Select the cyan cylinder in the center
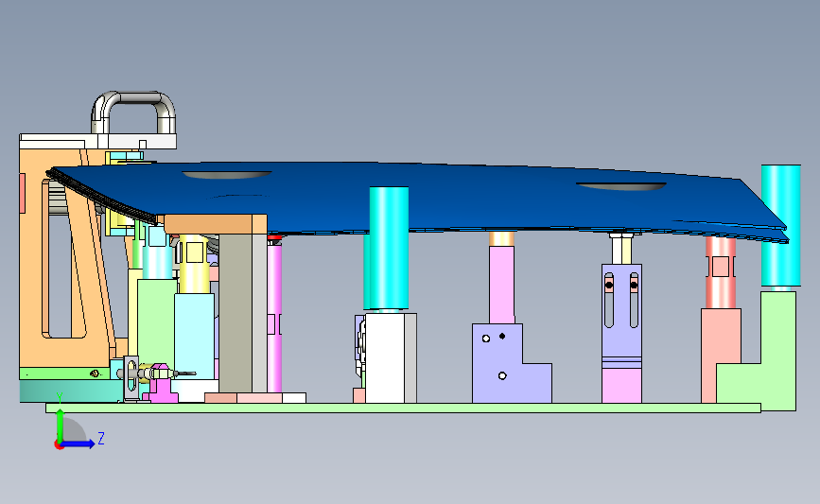The width and height of the screenshot is (820, 504). pyautogui.click(x=389, y=248)
